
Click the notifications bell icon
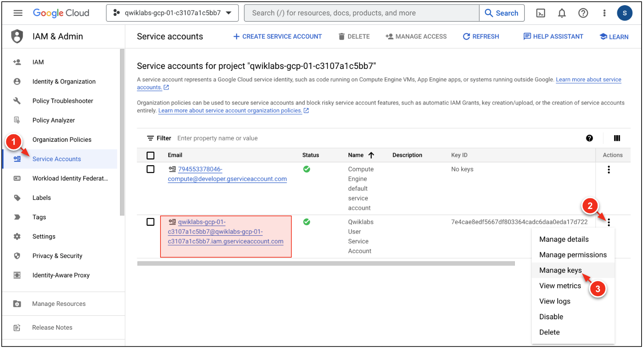coord(562,13)
